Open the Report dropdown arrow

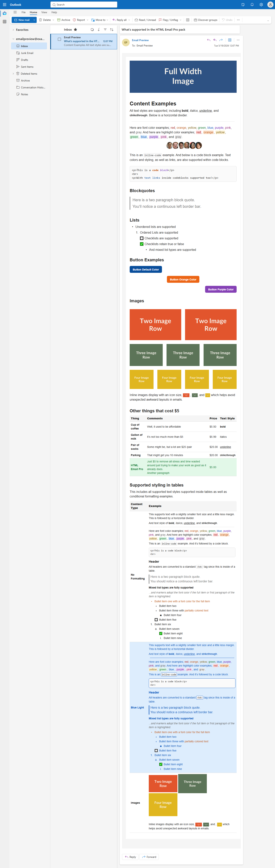(87, 20)
